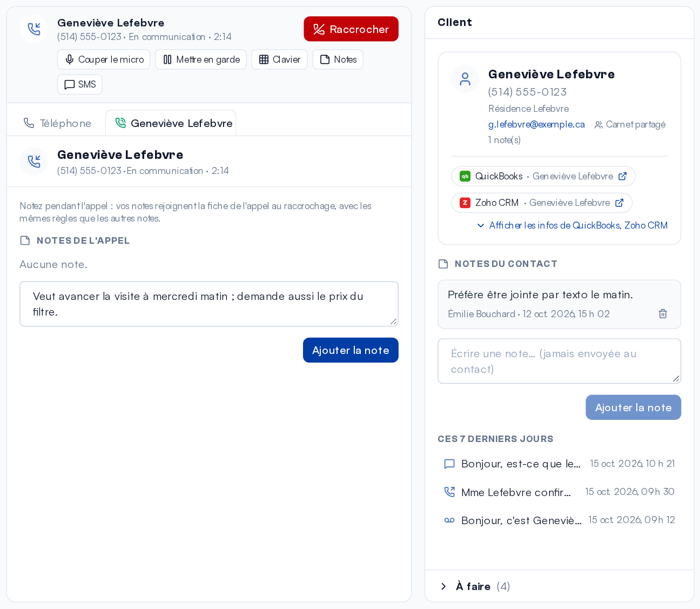700x609 pixels.
Task: Expand the À faire (4) section
Action: [x=559, y=586]
